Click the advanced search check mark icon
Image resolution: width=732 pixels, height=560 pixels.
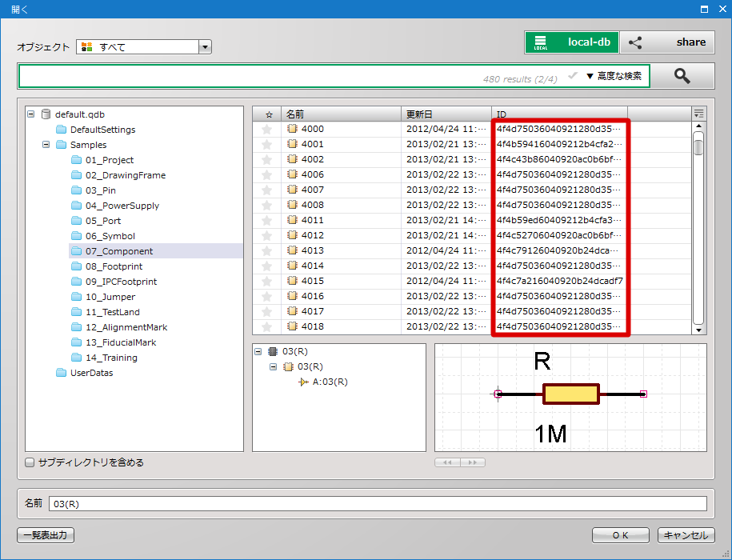[573, 75]
